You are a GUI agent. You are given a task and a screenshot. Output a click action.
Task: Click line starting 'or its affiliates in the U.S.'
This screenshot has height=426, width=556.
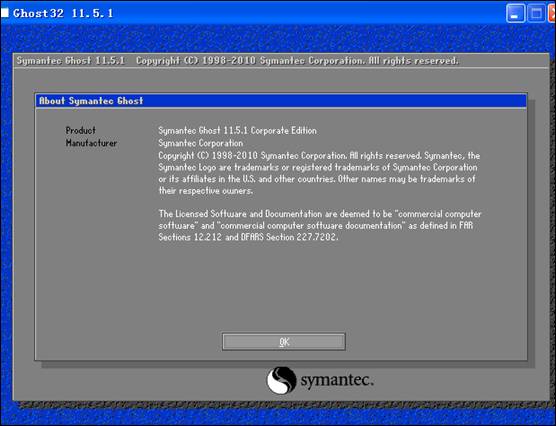[317, 179]
